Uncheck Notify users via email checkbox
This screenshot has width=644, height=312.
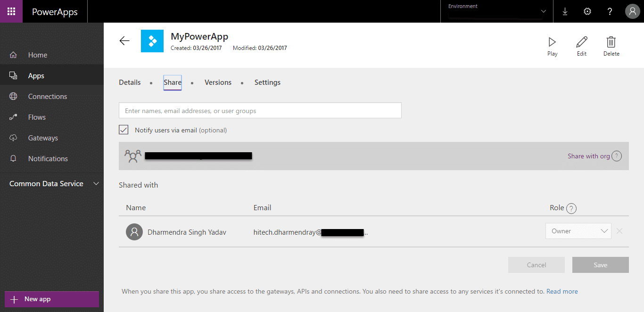124,130
